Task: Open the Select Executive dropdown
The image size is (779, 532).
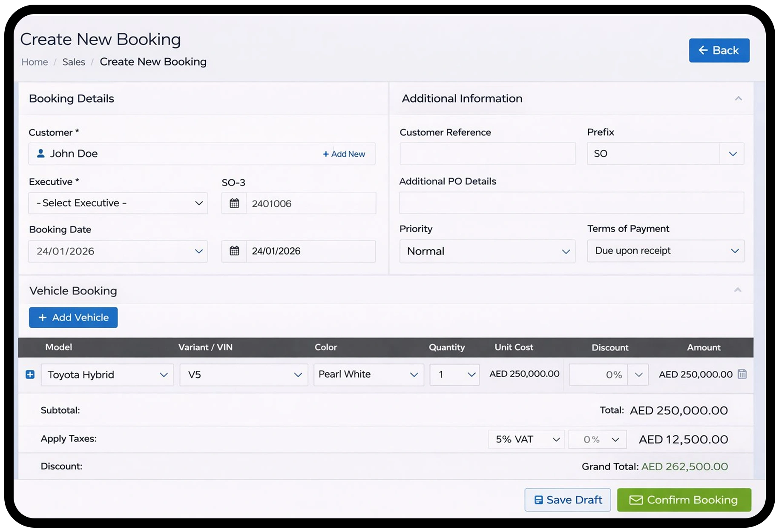Action: (x=118, y=203)
